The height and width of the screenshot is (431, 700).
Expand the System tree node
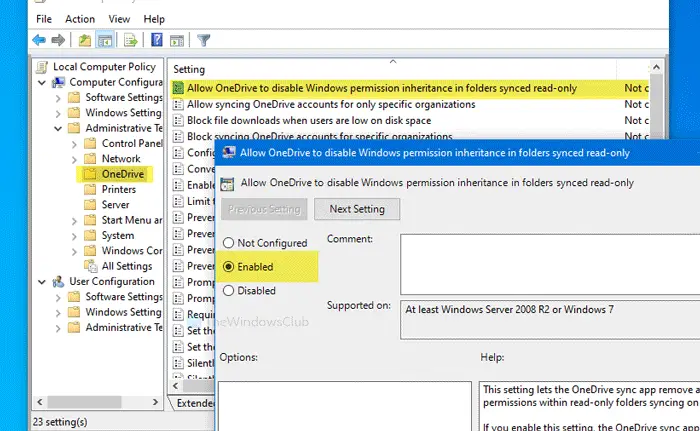pos(74,236)
